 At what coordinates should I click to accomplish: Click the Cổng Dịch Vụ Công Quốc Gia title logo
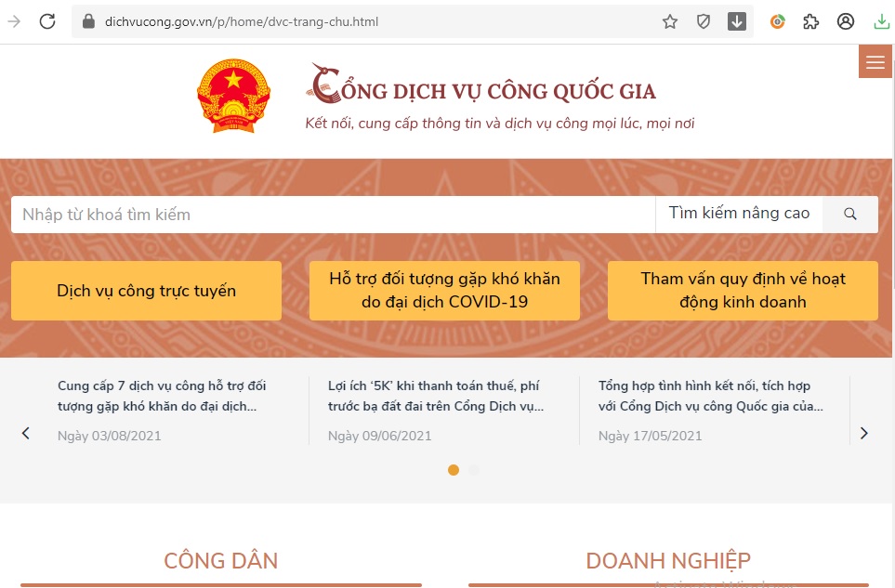tap(481, 85)
